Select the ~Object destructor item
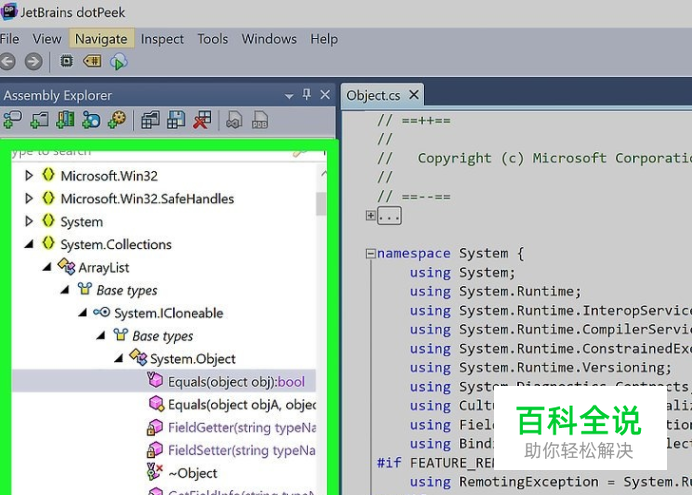The width and height of the screenshot is (692, 495). click(193, 473)
